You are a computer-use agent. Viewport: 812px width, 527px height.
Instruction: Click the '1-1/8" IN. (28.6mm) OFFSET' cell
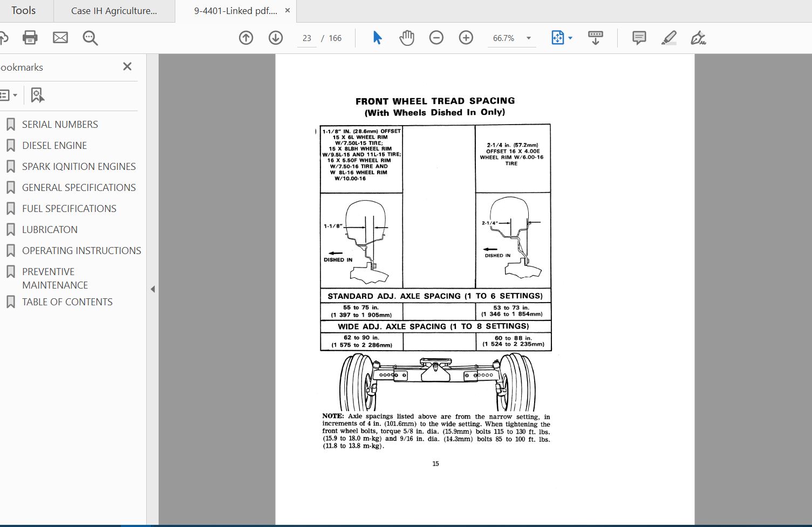point(361,159)
